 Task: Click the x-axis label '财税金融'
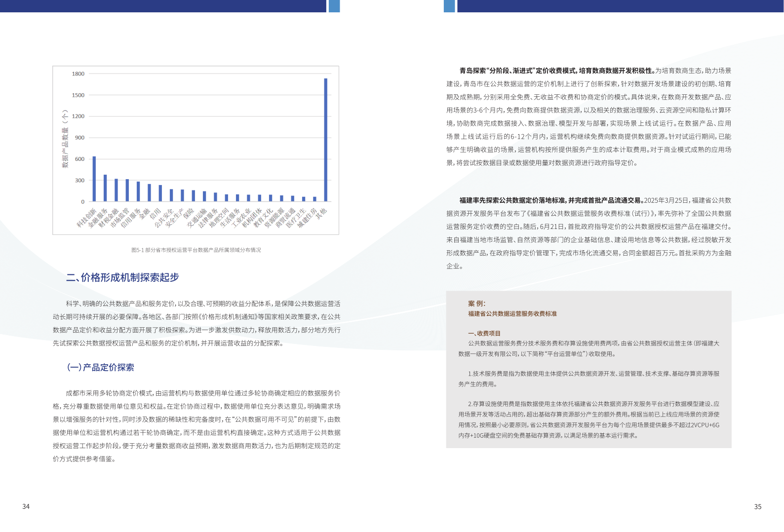tap(109, 218)
